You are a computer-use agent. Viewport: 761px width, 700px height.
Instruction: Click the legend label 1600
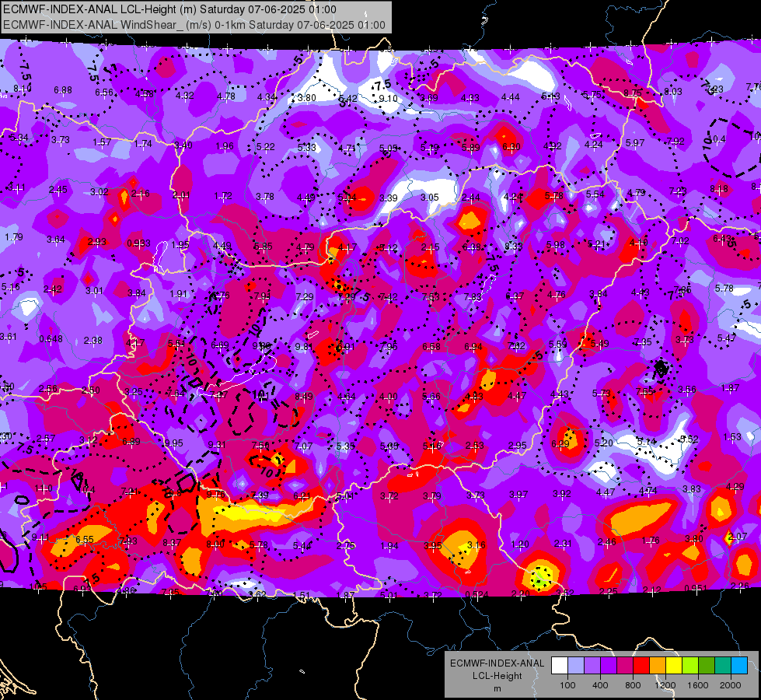tap(698, 685)
